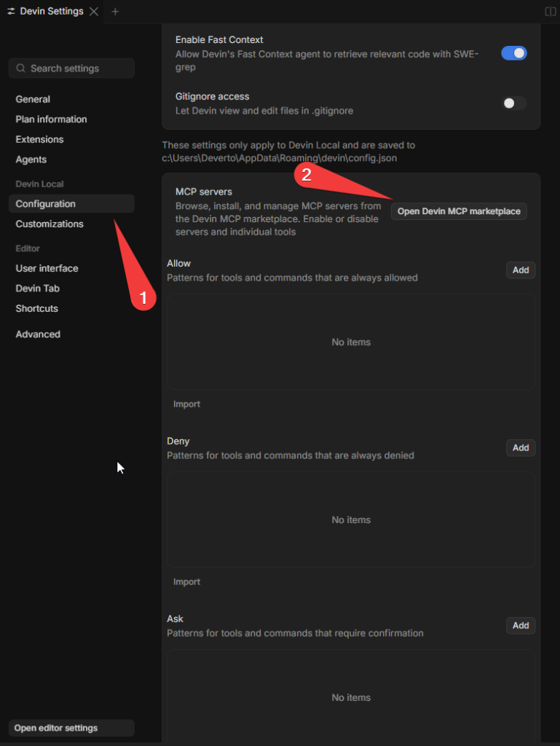Open a new tab with plus icon
The height and width of the screenshot is (746, 560).
point(115,12)
